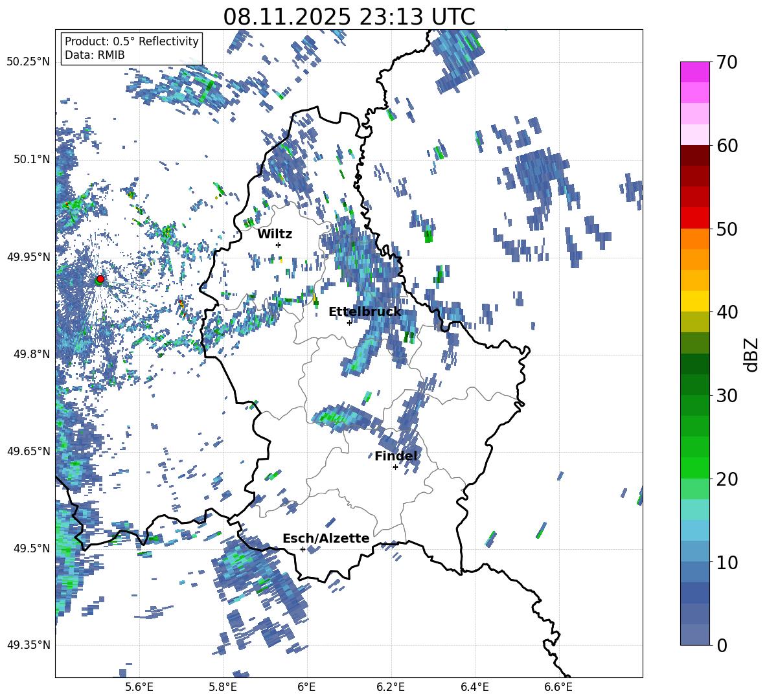Click the title 08.11.2025 23:13 UTC
767x700 pixels.
(349, 17)
